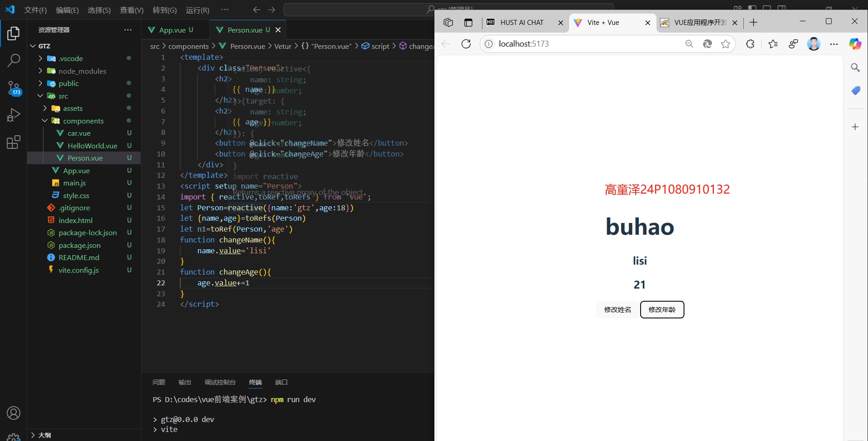Viewport: 868px width, 441px height.
Task: Go back in VS Code navigation history
Action: [x=257, y=9]
